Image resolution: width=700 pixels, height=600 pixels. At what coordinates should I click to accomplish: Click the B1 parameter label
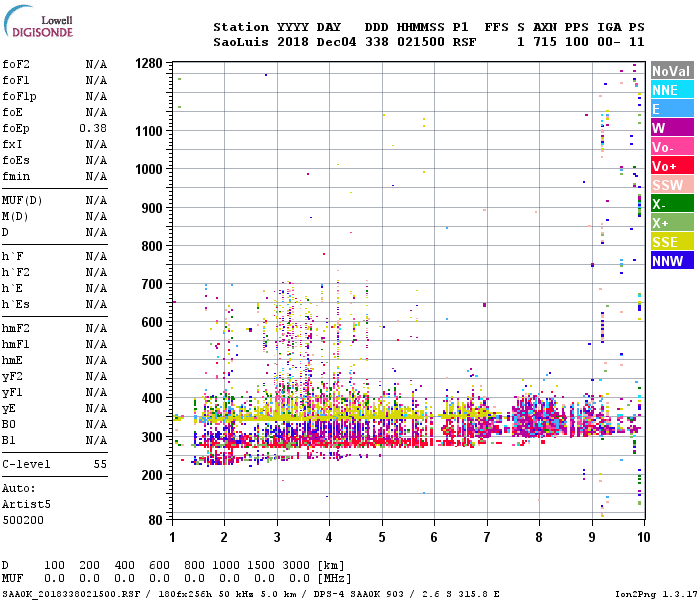tap(8, 441)
